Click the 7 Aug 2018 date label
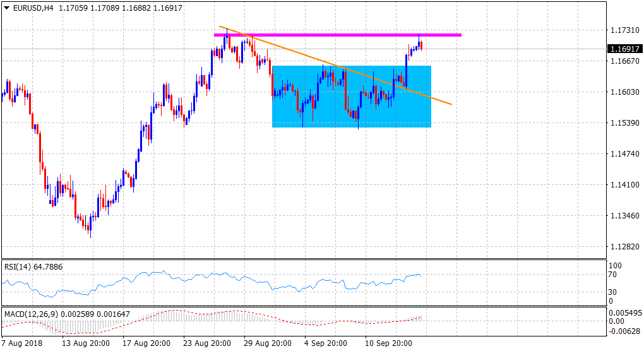This screenshot has height=351, width=644. 22,343
